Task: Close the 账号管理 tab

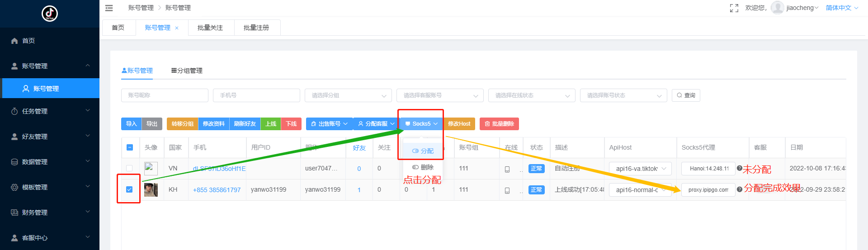Action: tap(177, 28)
